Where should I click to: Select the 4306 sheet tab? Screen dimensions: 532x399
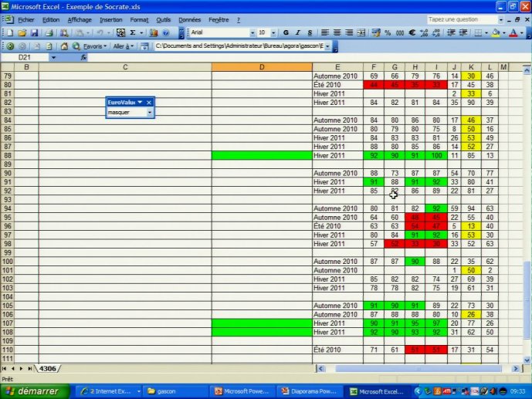click(48, 369)
